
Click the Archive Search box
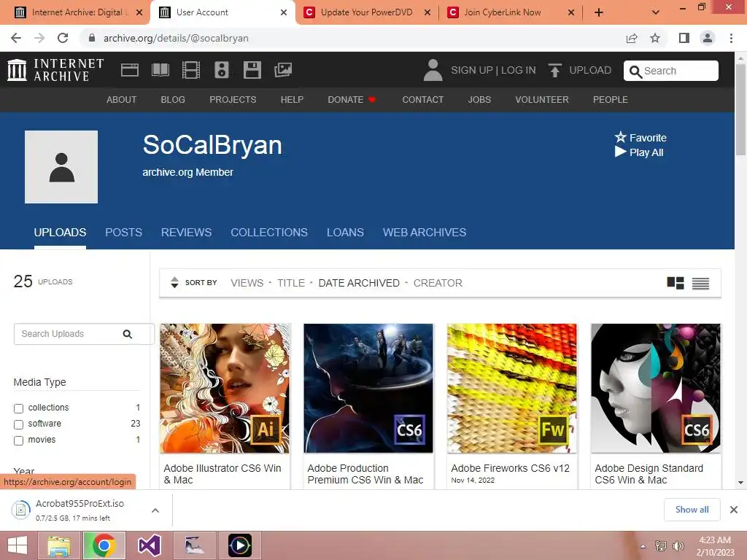click(671, 71)
